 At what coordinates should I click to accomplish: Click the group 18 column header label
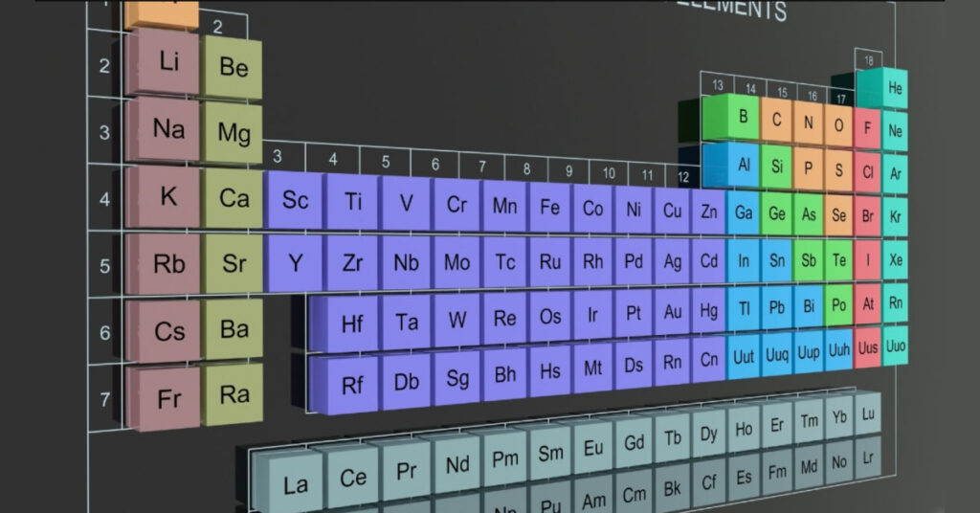coord(868,59)
